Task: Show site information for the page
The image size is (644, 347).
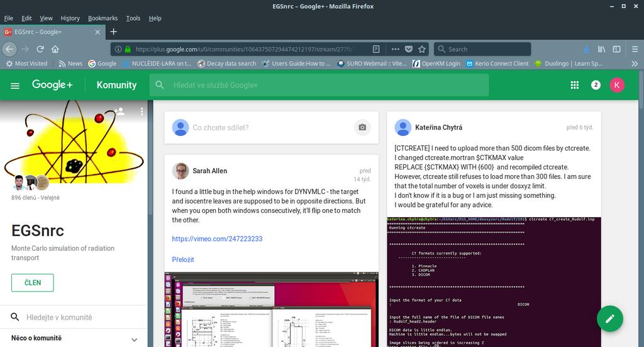Action: point(118,49)
